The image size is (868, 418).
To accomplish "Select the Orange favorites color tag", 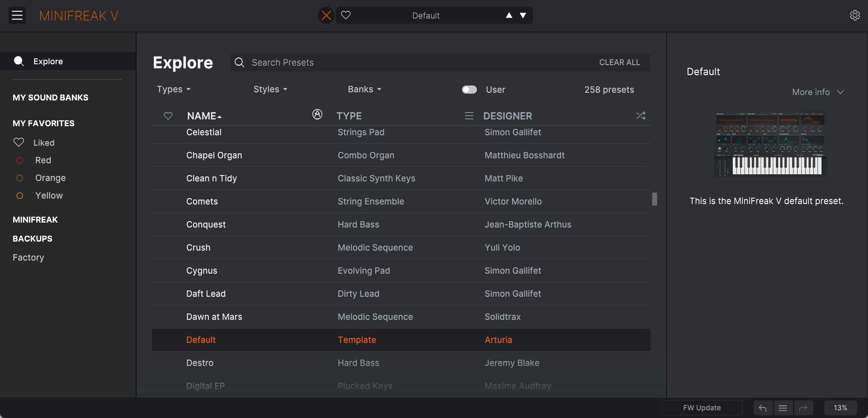I will 50,178.
